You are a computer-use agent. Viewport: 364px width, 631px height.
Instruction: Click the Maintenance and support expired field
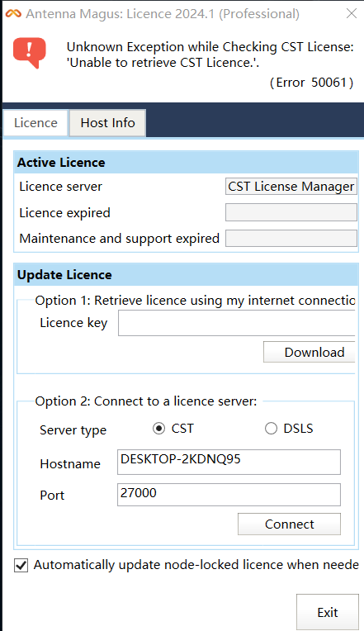[291, 238]
